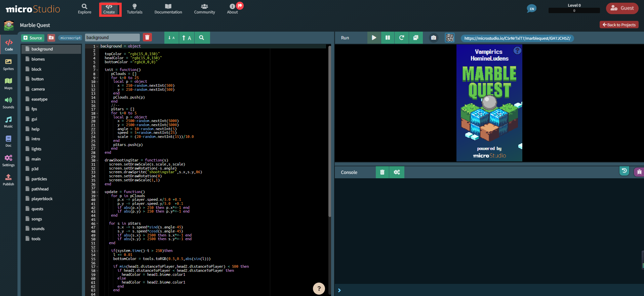644x296 pixels.
Task: Open the console settings gears icon
Action: 397,172
